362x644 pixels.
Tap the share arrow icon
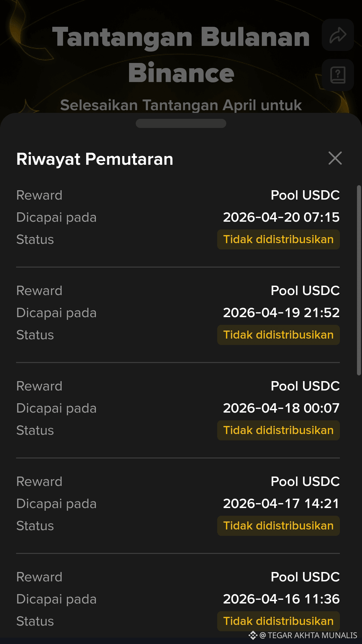pyautogui.click(x=338, y=35)
